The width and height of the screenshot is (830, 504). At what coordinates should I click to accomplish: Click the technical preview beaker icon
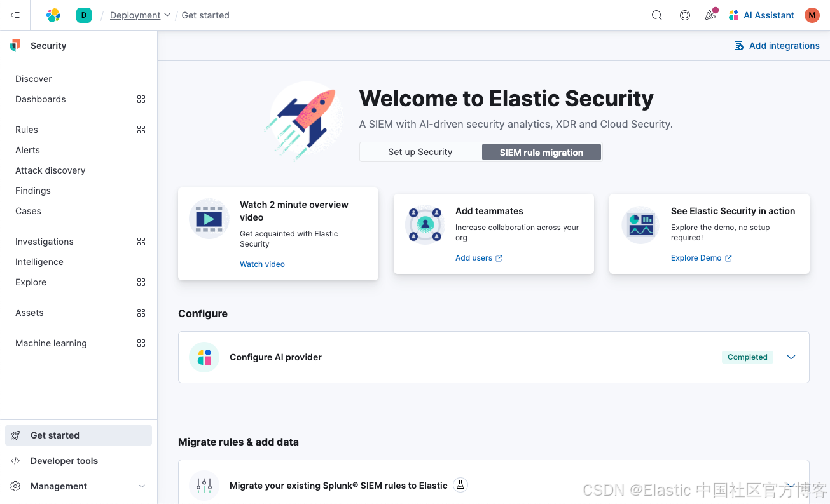(x=461, y=485)
